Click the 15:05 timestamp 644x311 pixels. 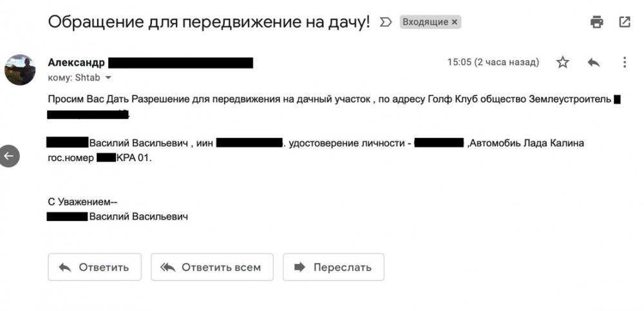click(493, 62)
